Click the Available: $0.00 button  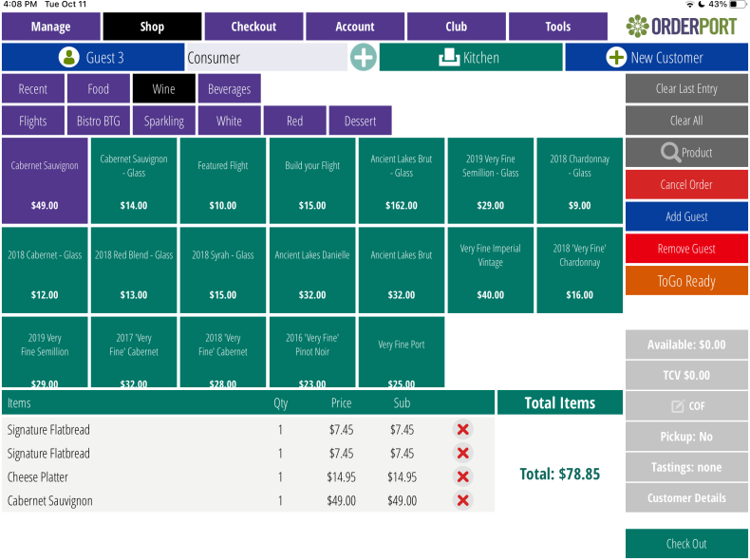click(x=686, y=345)
